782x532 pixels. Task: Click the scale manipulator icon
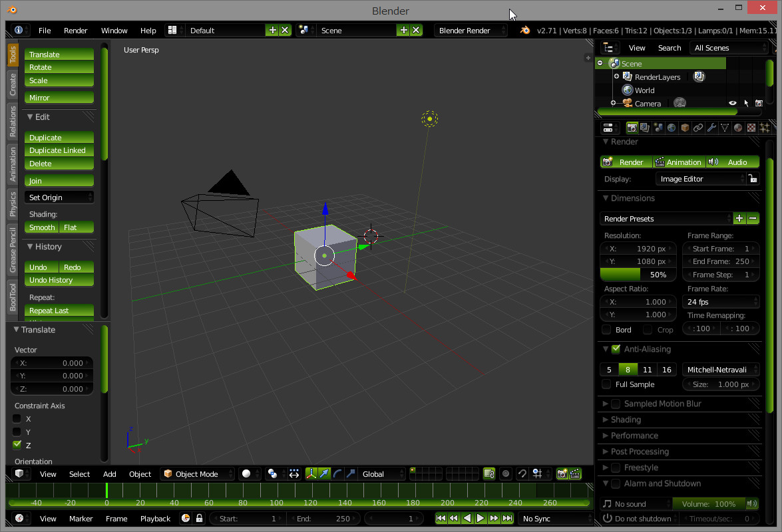coord(351,473)
